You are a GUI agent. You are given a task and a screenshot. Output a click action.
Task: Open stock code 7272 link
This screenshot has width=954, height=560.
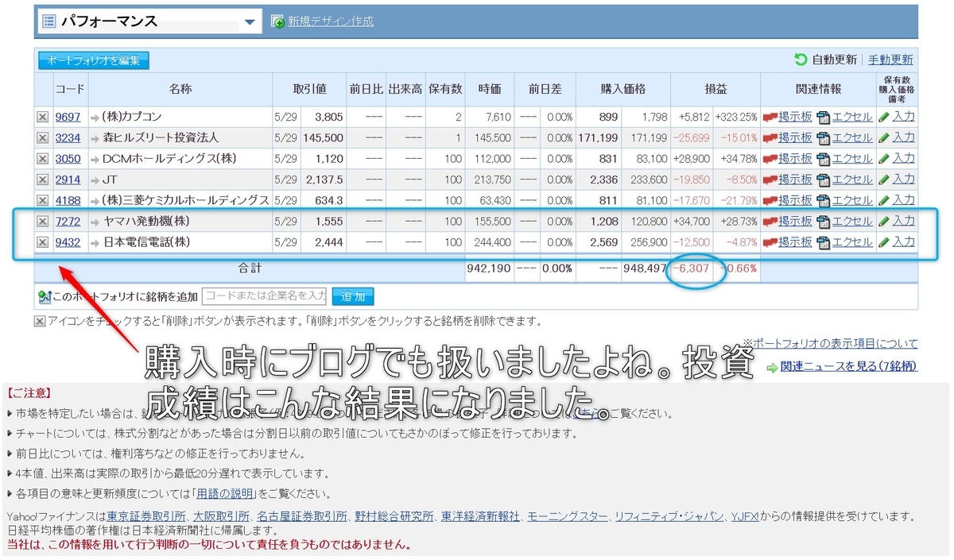click(x=68, y=221)
